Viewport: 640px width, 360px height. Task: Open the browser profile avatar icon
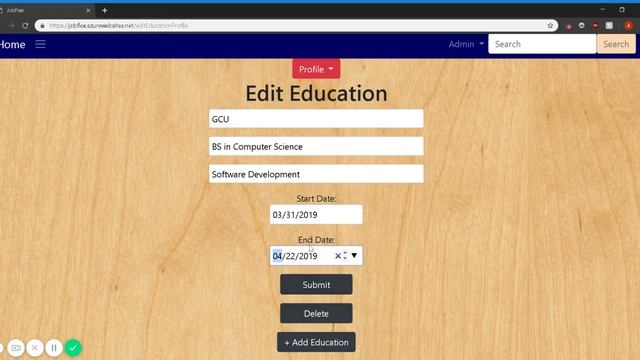[x=629, y=26]
